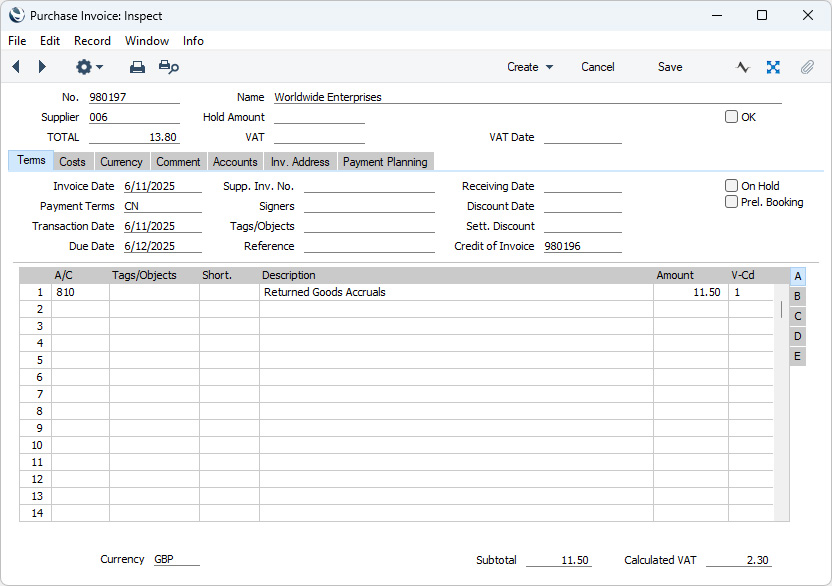The width and height of the screenshot is (832, 586).
Task: Select flip D of the matrix
Action: click(798, 336)
